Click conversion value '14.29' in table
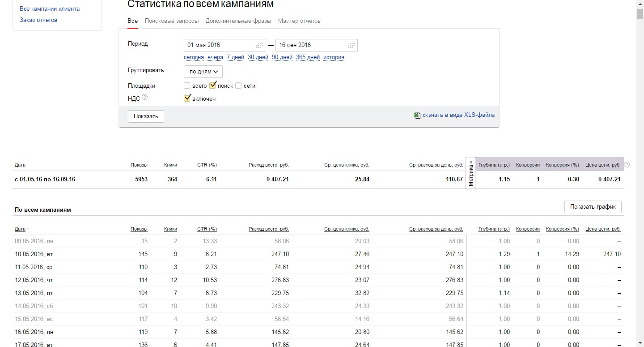Viewport: 644px width, 347px height. click(x=572, y=254)
